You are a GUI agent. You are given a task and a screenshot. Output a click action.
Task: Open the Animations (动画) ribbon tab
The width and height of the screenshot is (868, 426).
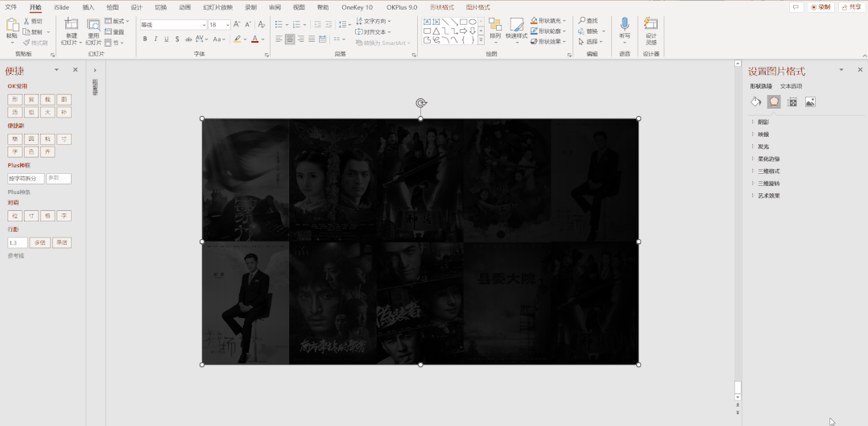tap(184, 7)
